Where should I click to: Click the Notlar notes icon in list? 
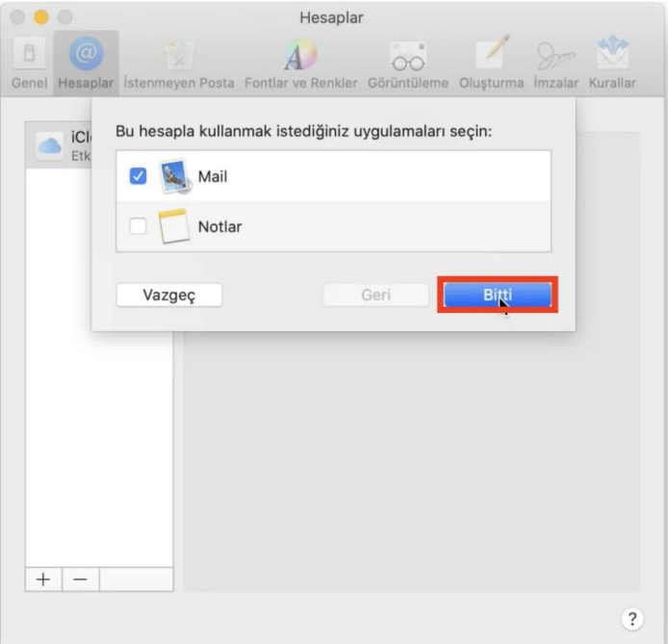pos(173,227)
